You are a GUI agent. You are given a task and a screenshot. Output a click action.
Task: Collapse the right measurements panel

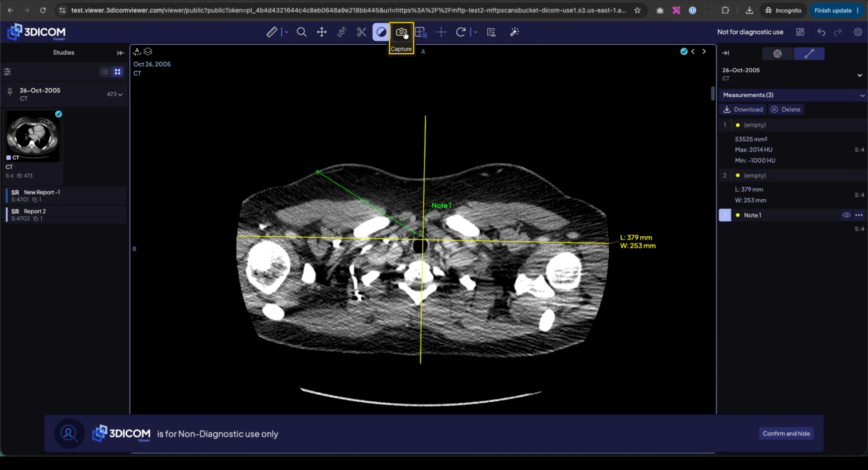coord(726,53)
